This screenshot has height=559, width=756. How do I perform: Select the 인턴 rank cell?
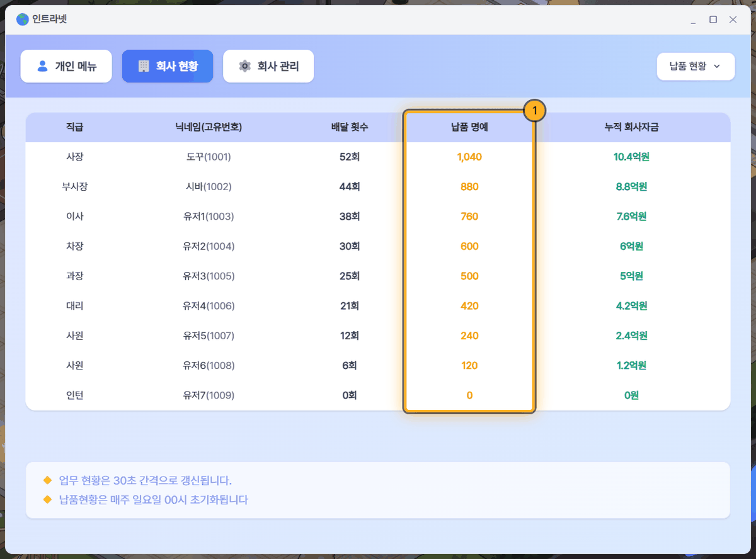point(75,395)
